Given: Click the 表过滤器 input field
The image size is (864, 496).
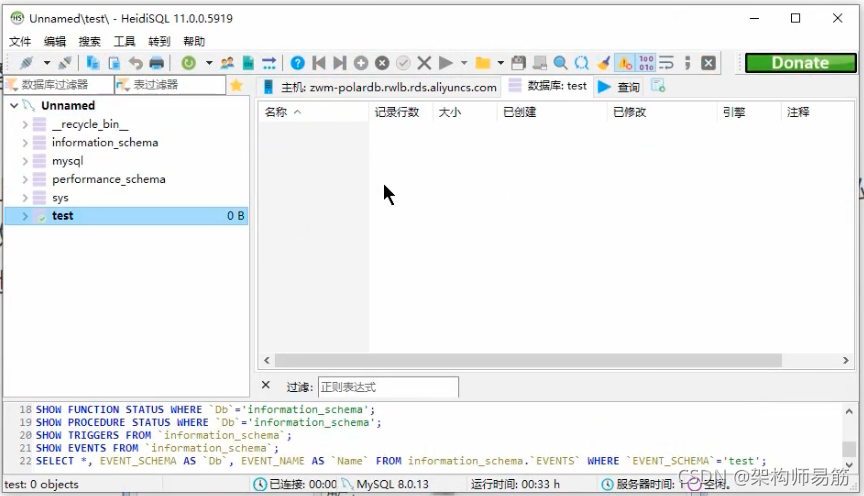Looking at the screenshot, I should 170,85.
